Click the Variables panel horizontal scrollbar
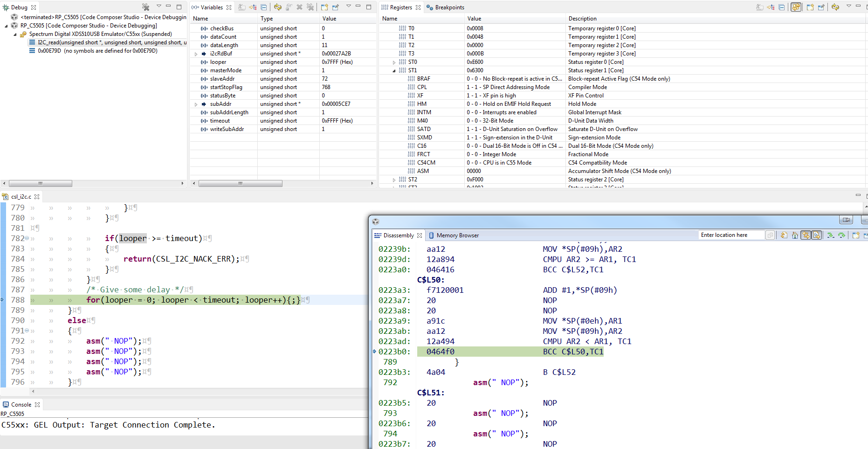This screenshot has height=449, width=868. [x=240, y=183]
